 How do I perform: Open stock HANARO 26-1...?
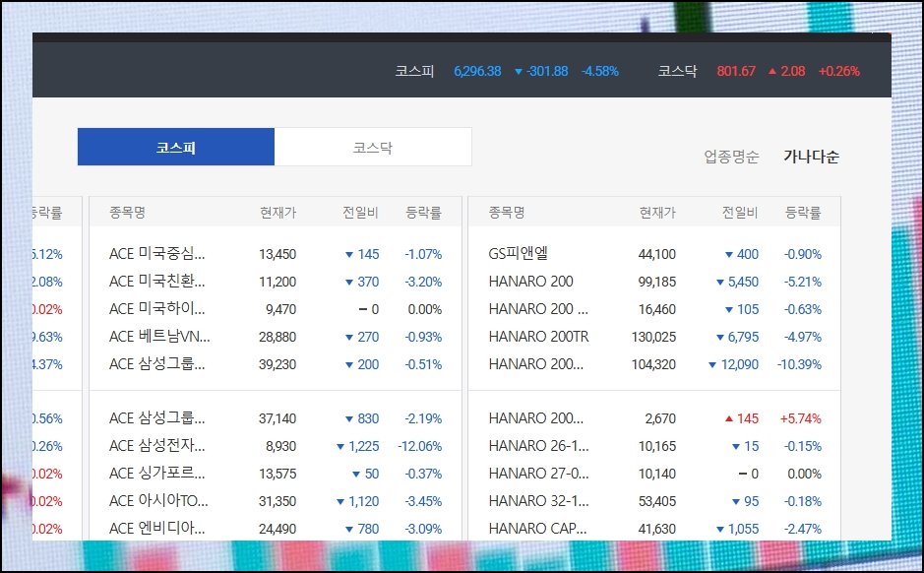pyautogui.click(x=538, y=446)
